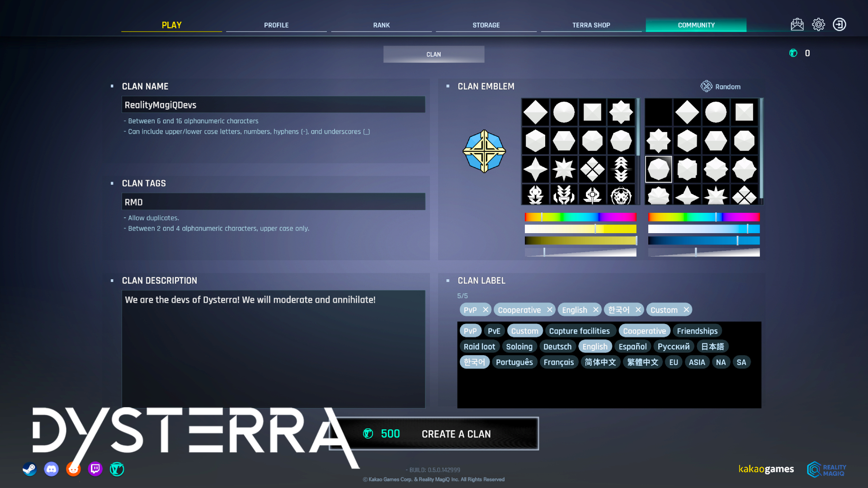Image resolution: width=868 pixels, height=488 pixels.
Task: Switch to the TERRA SHOP tab
Action: pos(591,25)
